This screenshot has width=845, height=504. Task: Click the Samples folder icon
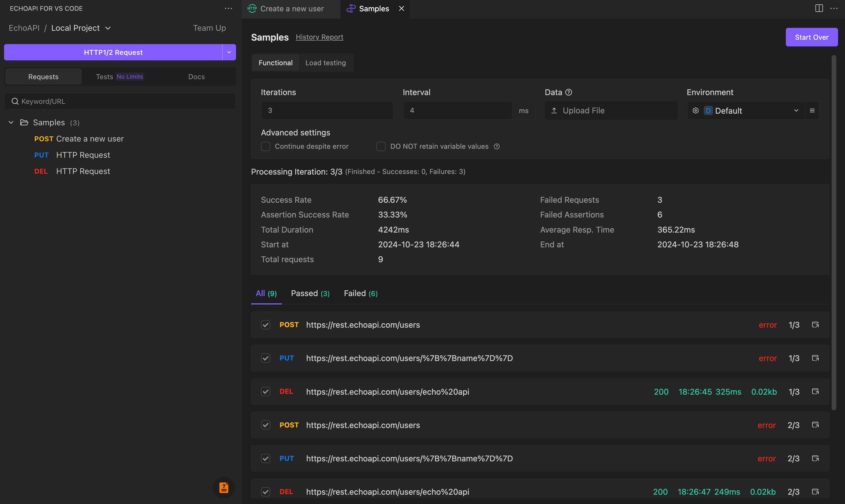point(24,122)
